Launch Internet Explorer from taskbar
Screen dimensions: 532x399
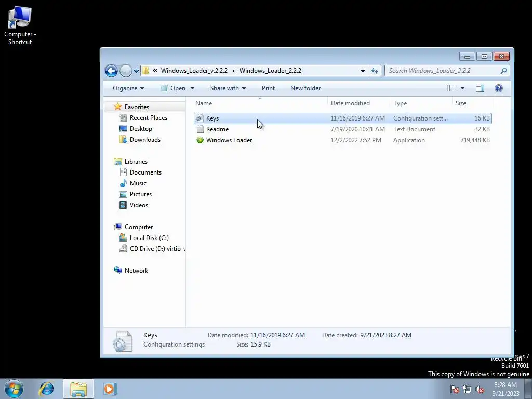point(46,389)
